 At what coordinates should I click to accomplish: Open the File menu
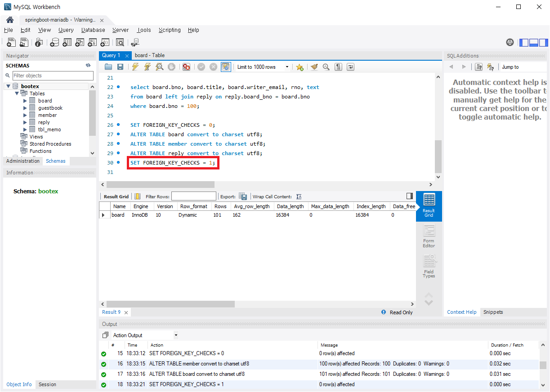tap(9, 30)
